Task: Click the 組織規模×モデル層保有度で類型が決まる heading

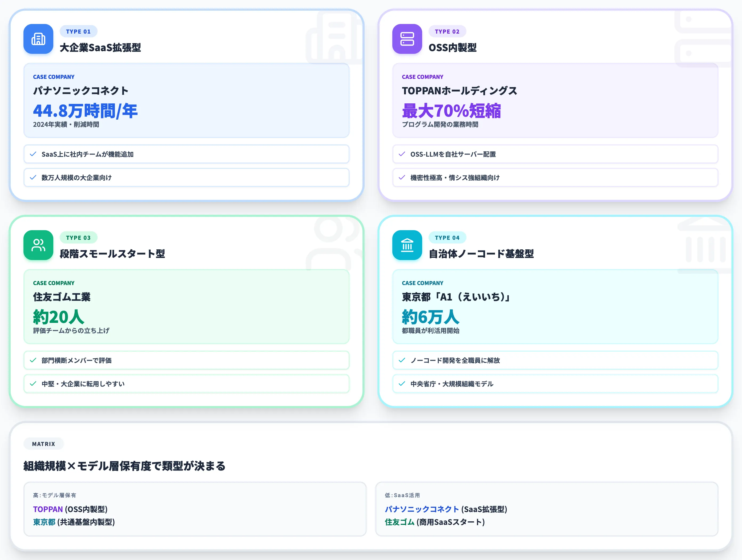Action: click(124, 466)
